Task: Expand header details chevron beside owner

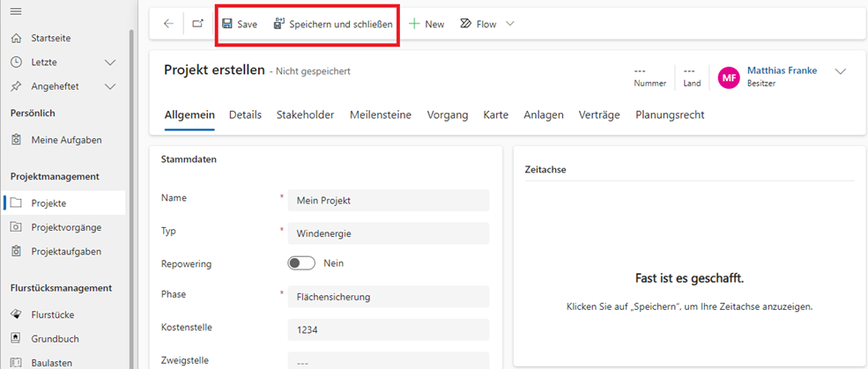Action: (x=840, y=71)
